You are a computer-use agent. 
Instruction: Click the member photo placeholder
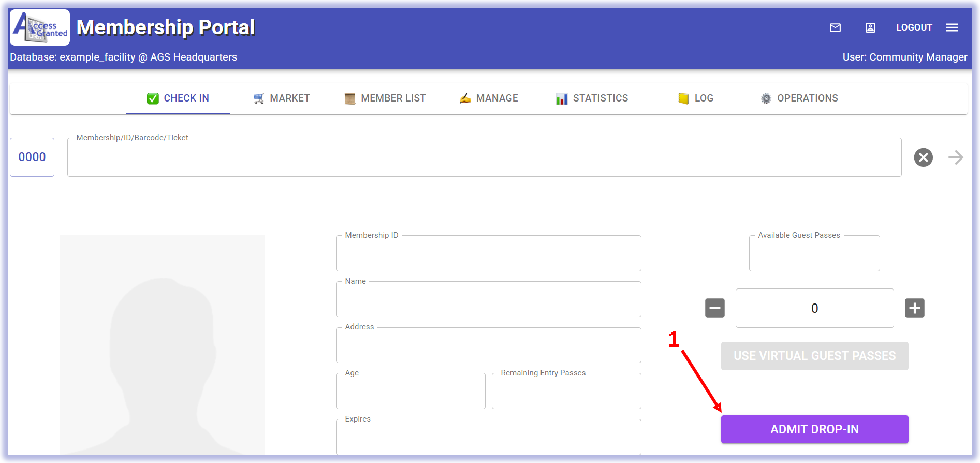coord(162,345)
